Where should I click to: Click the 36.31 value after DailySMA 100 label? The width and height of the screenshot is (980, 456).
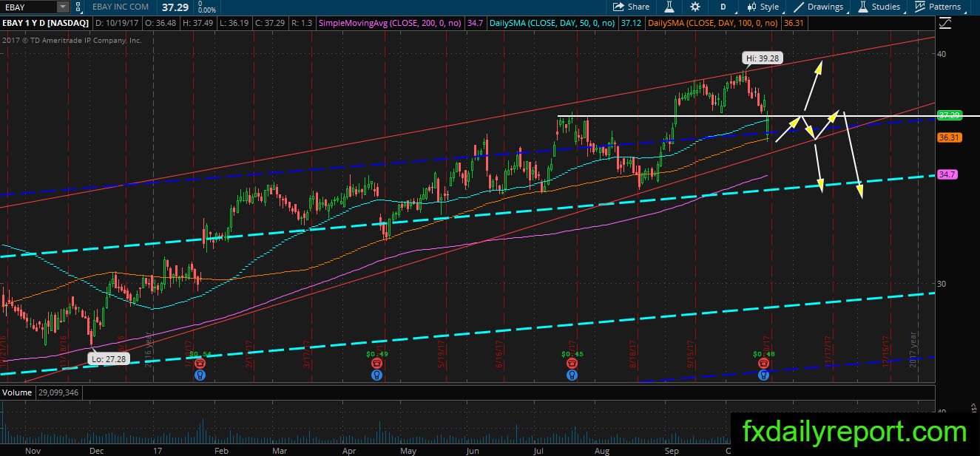(794, 24)
